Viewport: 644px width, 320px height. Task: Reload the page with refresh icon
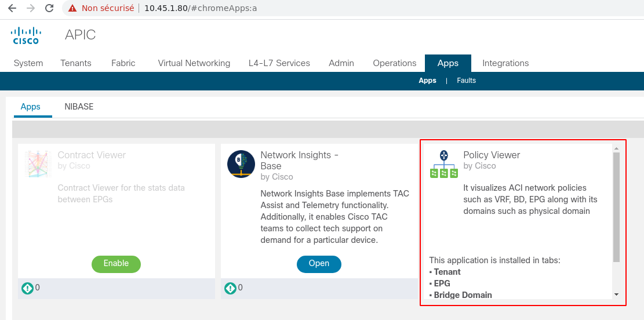[x=49, y=8]
